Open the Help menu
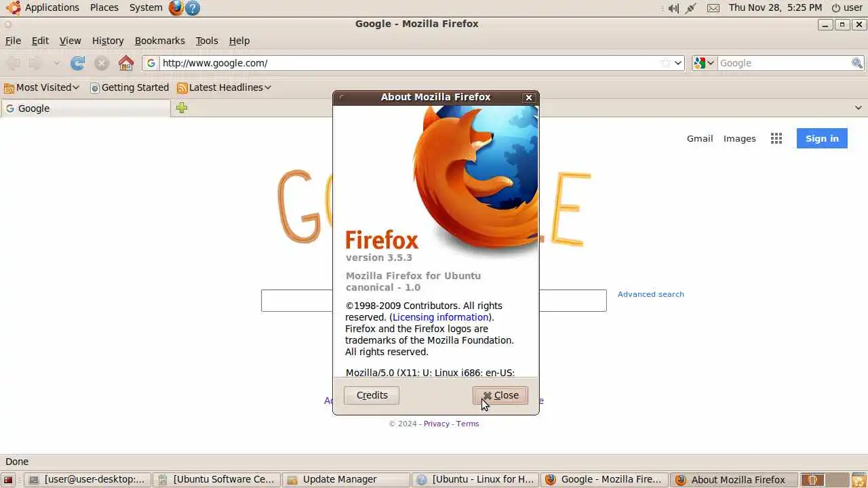The width and height of the screenshot is (868, 488). click(x=239, y=41)
